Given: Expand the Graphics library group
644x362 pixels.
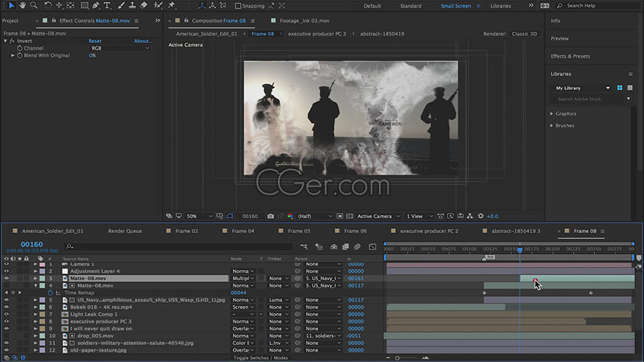Looking at the screenshot, I should tap(552, 113).
